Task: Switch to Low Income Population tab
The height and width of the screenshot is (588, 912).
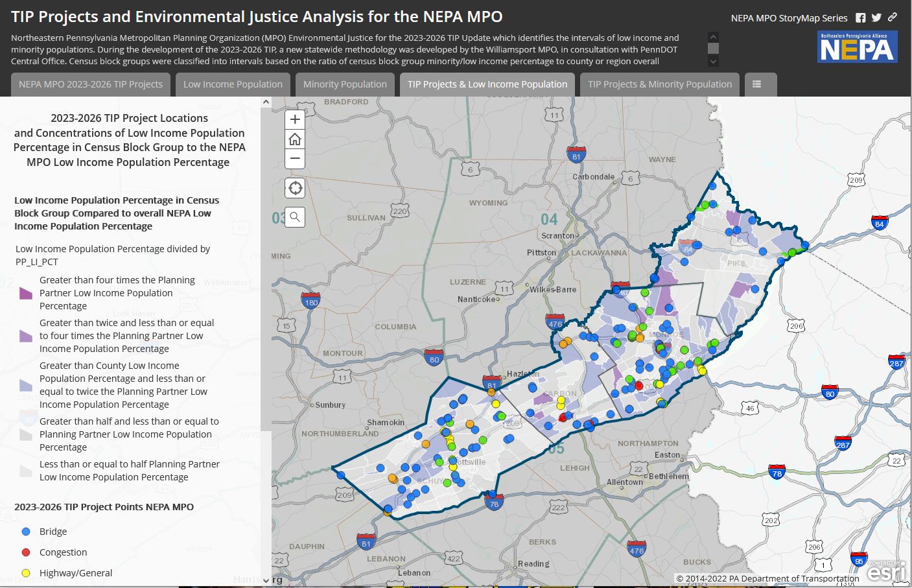Action: point(233,84)
